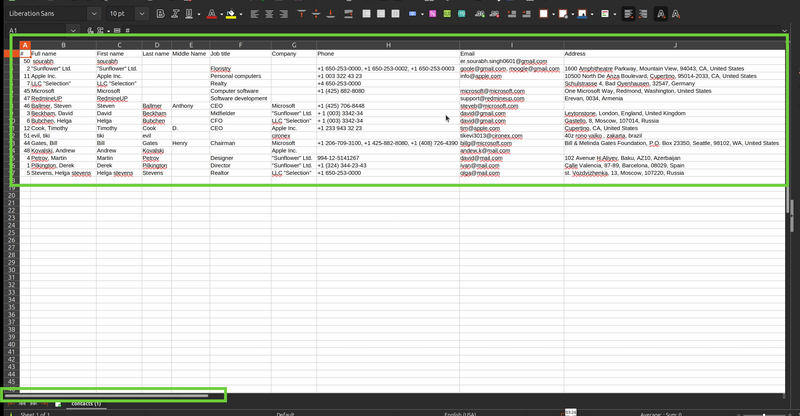Apply yellow background highlight color
The width and height of the screenshot is (800, 416).
[x=231, y=14]
